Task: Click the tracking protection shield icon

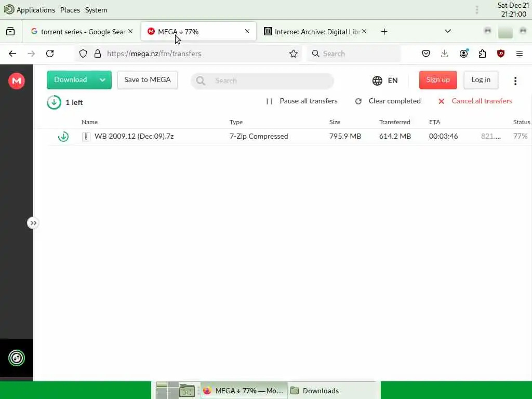Action: click(x=83, y=54)
